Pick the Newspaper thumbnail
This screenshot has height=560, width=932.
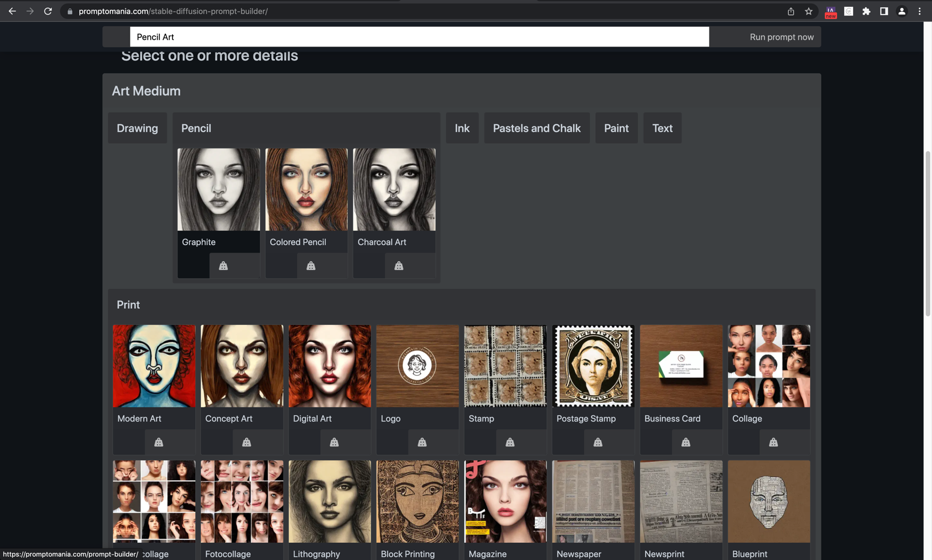593,501
